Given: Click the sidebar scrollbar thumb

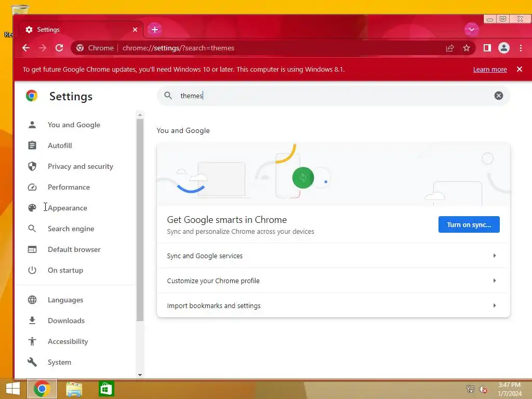Looking at the screenshot, I should point(140,220).
